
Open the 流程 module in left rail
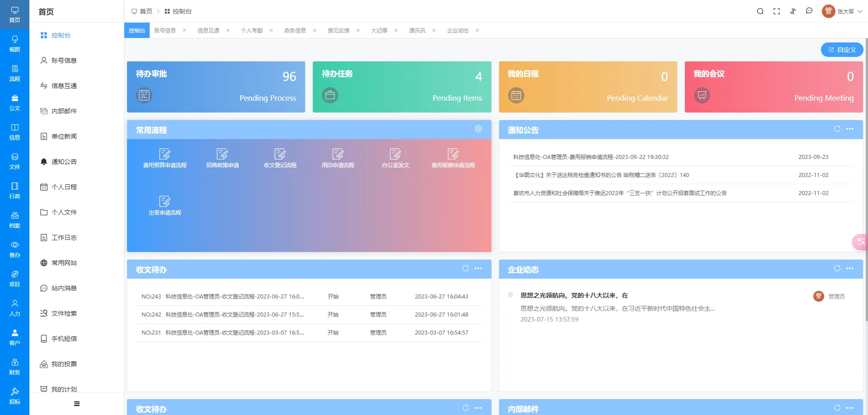[14, 73]
